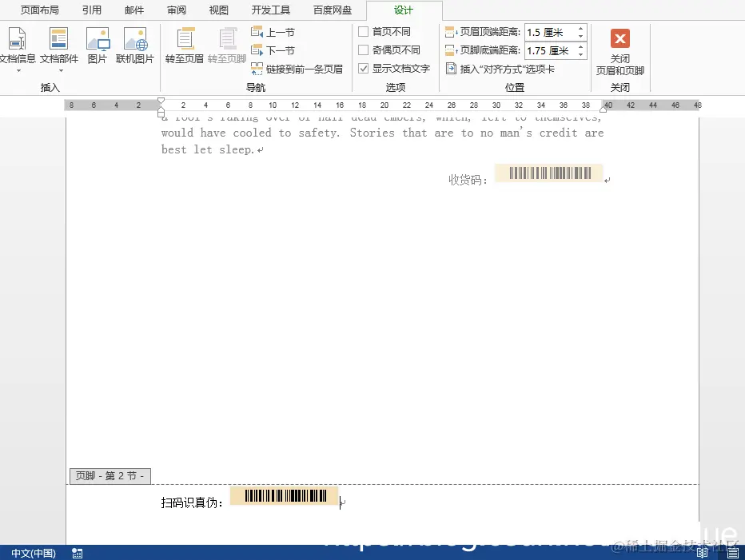Decrease header top distance spinner down

580,36
